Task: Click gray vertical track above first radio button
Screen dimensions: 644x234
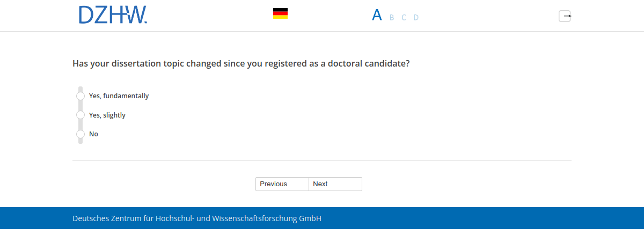Action: pyautogui.click(x=80, y=89)
